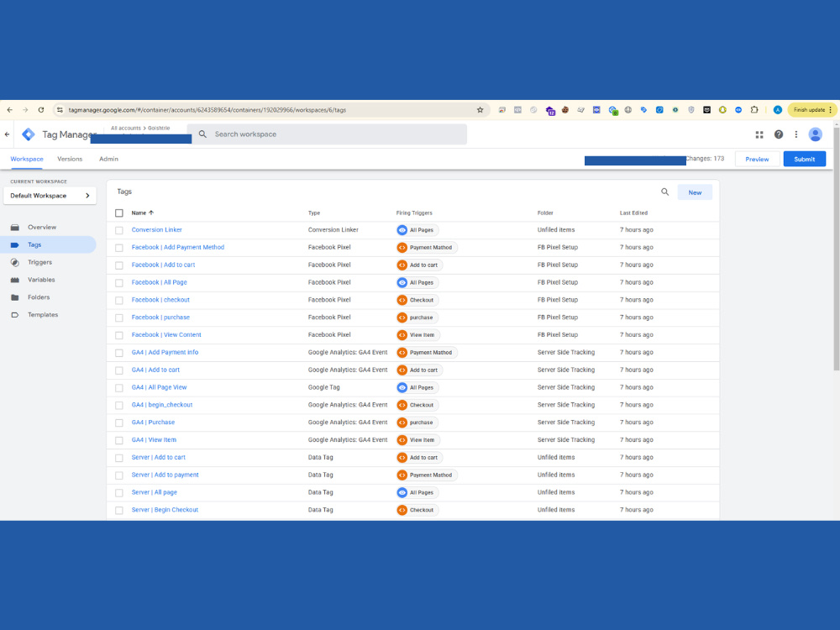This screenshot has height=630, width=840.
Task: Check the GA4 | Add Payment info checkbox
Action: [x=119, y=353]
